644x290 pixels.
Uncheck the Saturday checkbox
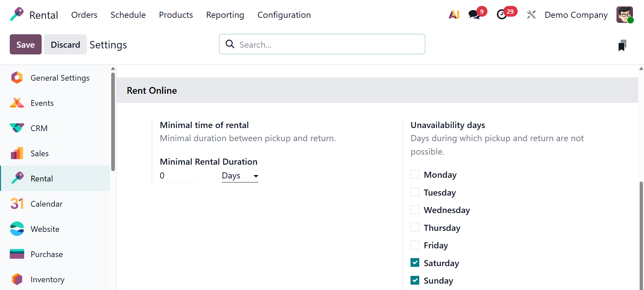tap(415, 263)
